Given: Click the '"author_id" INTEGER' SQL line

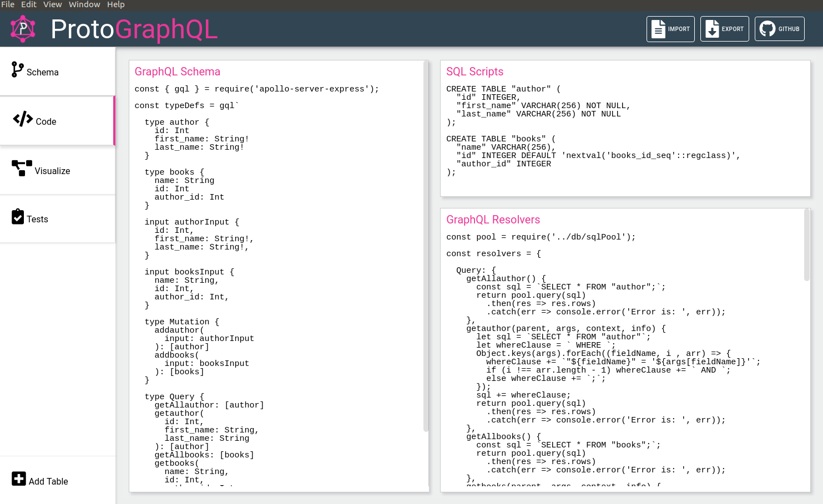Looking at the screenshot, I should pyautogui.click(x=504, y=164).
